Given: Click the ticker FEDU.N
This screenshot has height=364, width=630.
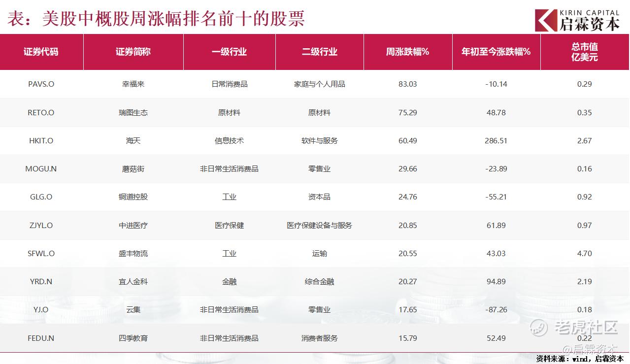Looking at the screenshot, I should [41, 338].
